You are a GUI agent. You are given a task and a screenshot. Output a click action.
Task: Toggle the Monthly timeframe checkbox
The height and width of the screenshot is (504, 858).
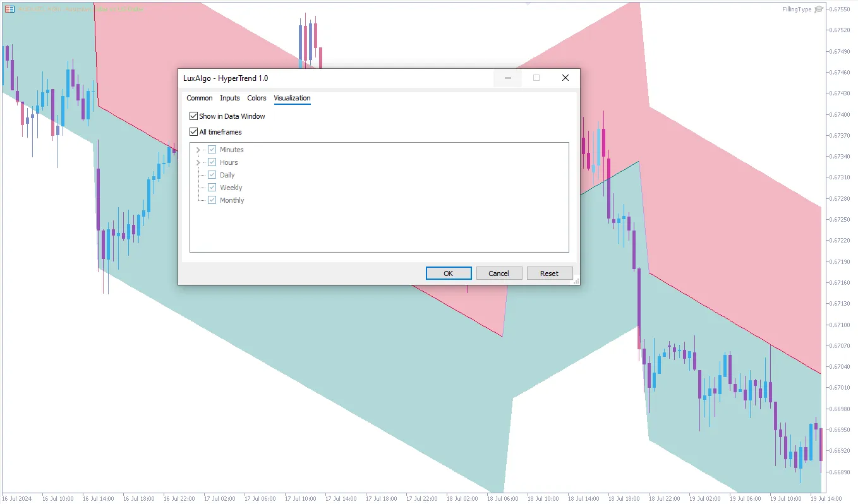(x=212, y=200)
